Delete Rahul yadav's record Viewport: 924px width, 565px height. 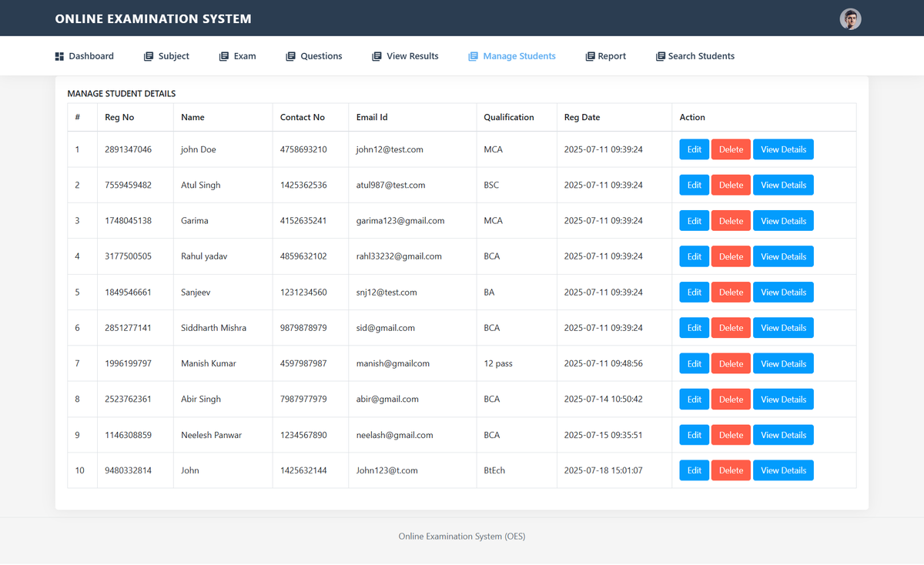coord(731,256)
